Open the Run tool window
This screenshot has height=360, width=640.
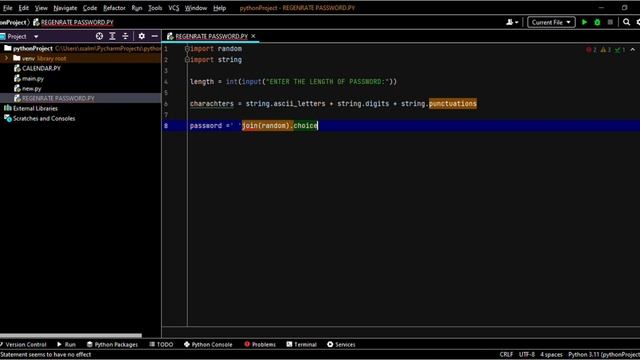(x=66, y=344)
